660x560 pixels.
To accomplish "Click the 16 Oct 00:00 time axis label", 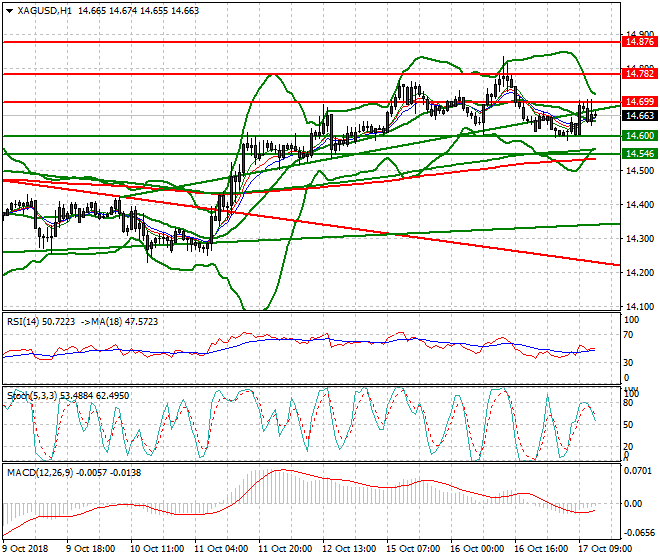I will point(477,549).
